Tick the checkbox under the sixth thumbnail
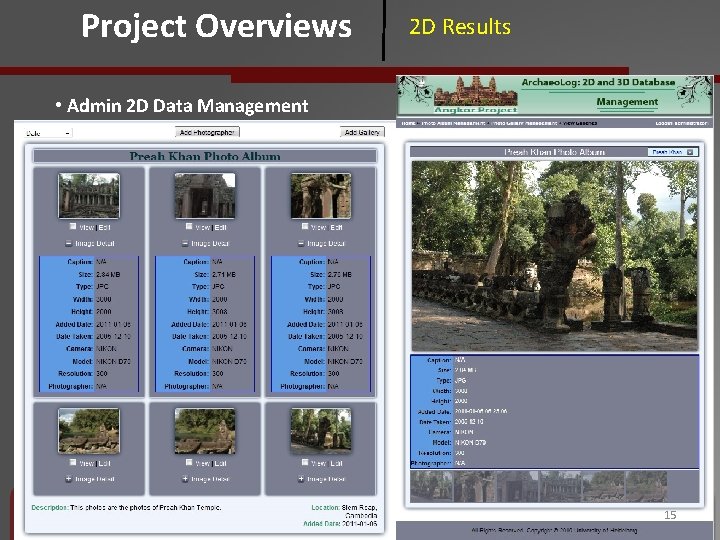Viewport: 720px width, 540px height. (x=304, y=462)
